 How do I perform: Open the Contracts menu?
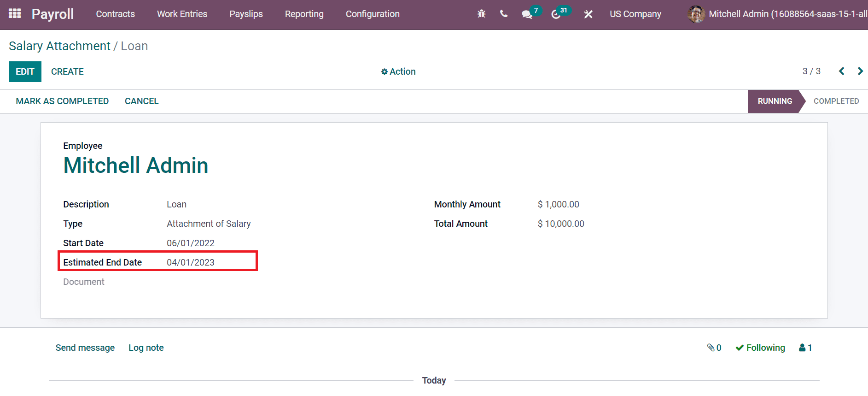pos(115,14)
